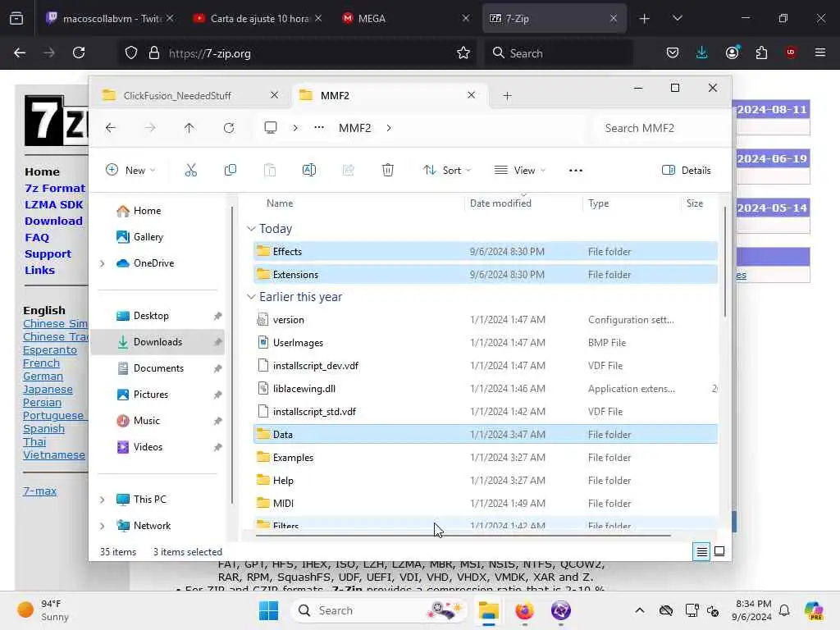Viewport: 840px width, 630px height.
Task: Open the Firefox account icon
Action: tap(733, 52)
